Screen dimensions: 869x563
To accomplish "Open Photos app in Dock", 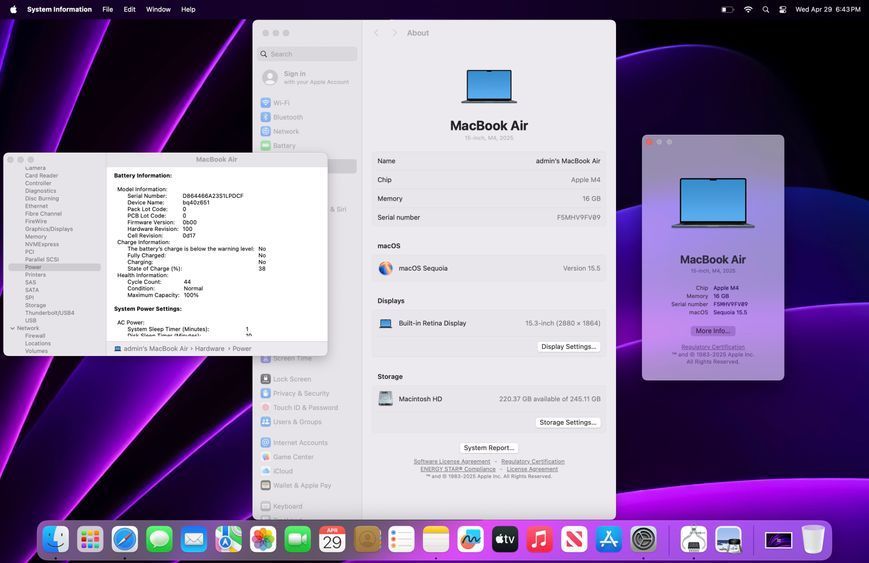I will (x=263, y=539).
